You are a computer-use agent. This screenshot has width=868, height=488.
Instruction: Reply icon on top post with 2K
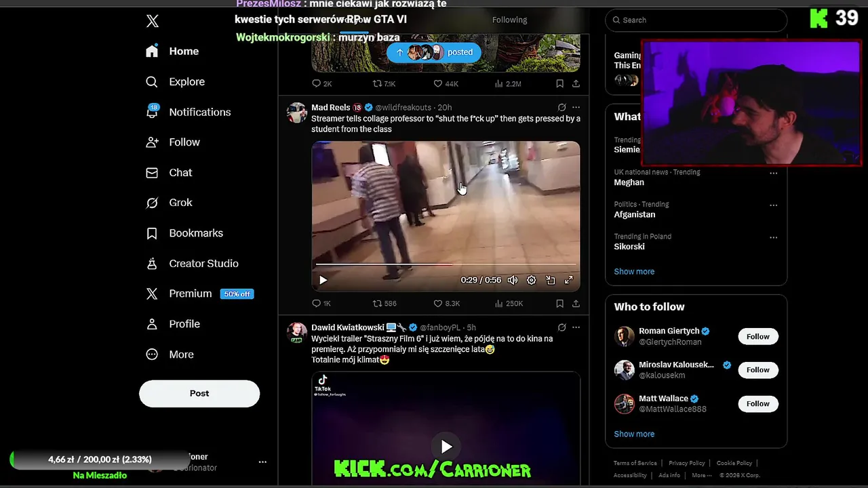pos(322,84)
